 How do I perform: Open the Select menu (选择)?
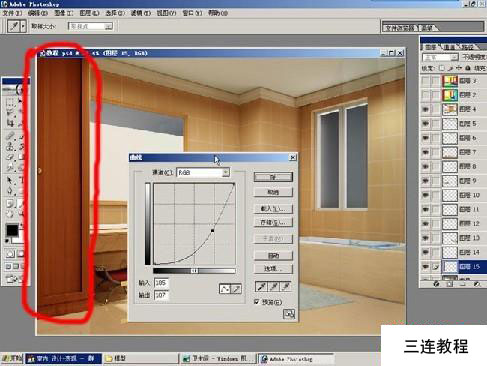pos(115,13)
